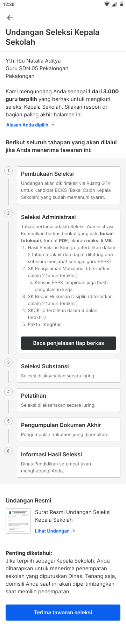
Task: Select step 4 circle indicator
Action: point(8,392)
